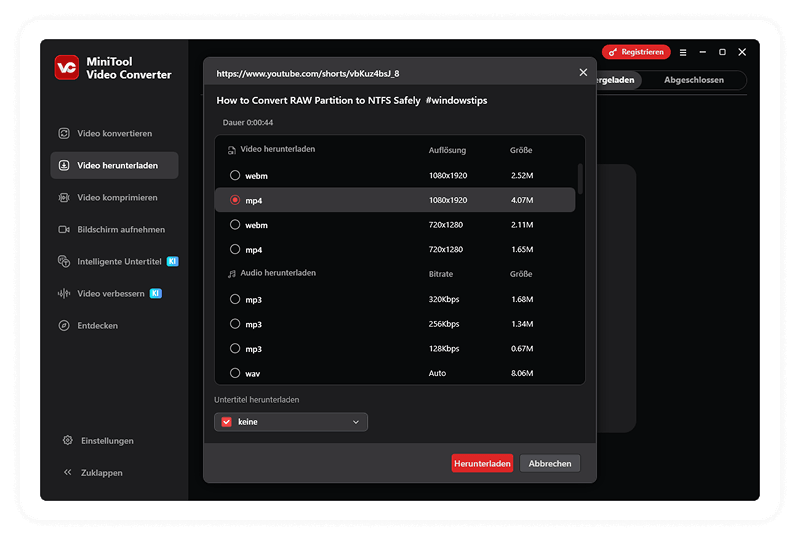The image size is (800, 540).
Task: Click the 2.11M size value
Action: click(x=522, y=225)
